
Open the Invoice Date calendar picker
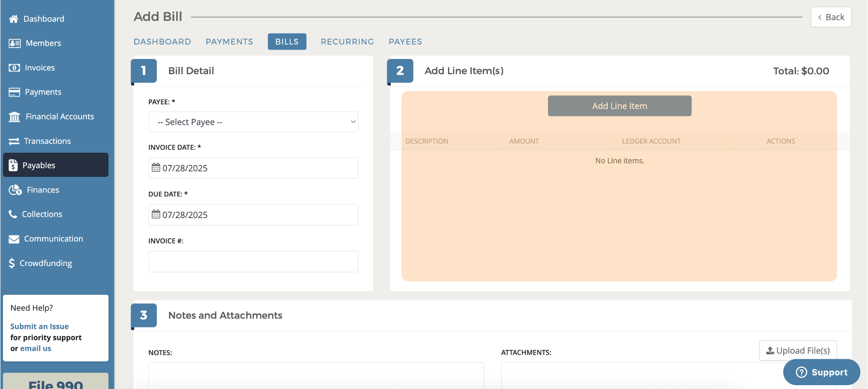[156, 168]
